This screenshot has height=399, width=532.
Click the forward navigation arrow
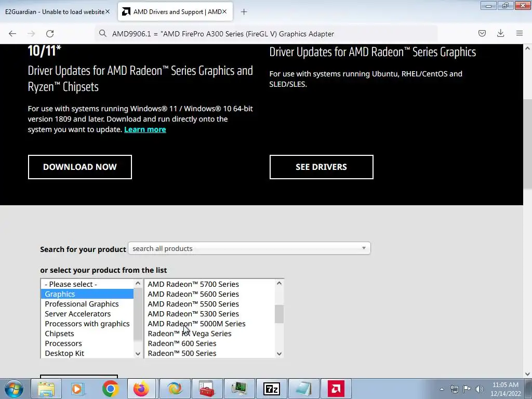(x=31, y=34)
